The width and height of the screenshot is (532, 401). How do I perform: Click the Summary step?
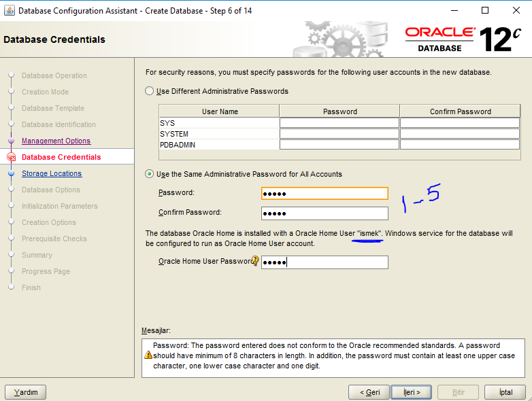click(37, 255)
